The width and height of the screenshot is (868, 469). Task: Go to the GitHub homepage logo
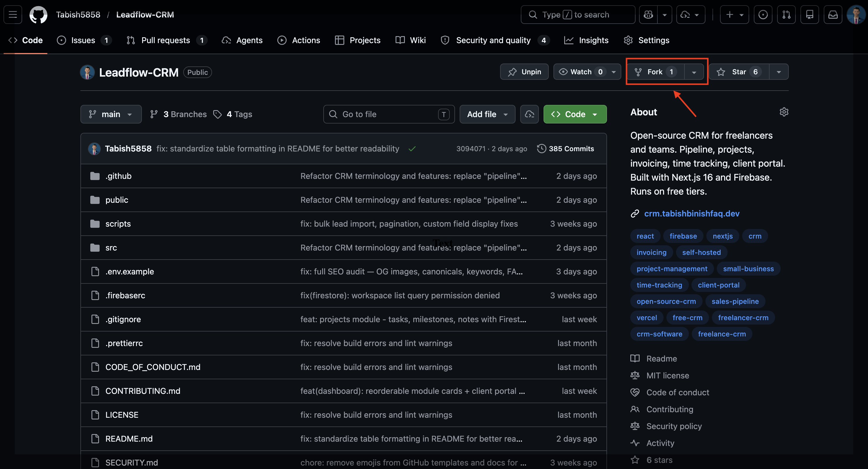38,15
